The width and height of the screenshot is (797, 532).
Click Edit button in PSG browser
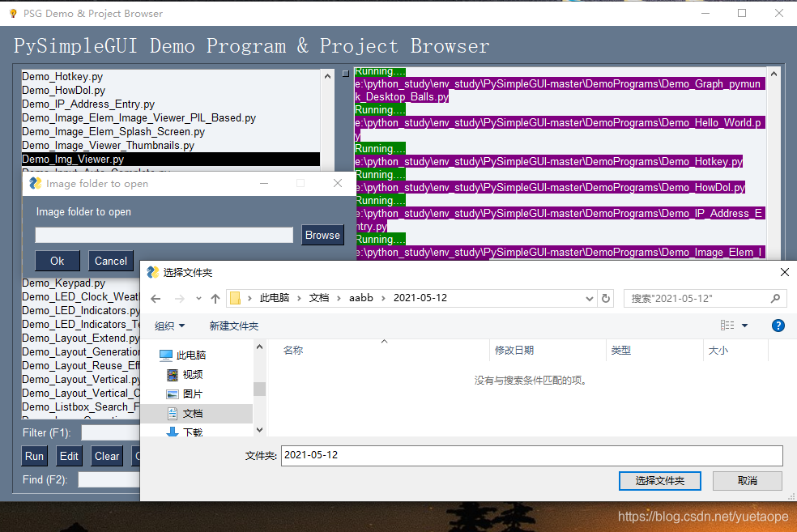[x=69, y=457]
